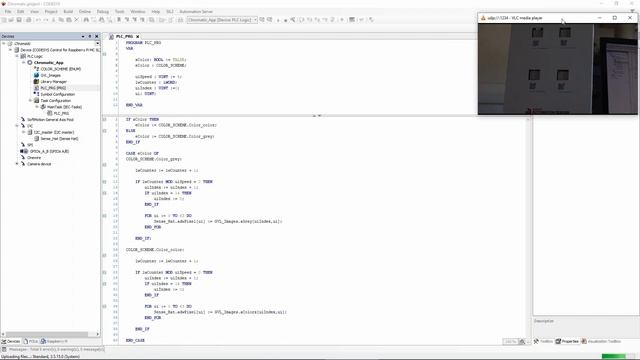Open the Automation Server menu
640x360 pixels.
tap(196, 11)
